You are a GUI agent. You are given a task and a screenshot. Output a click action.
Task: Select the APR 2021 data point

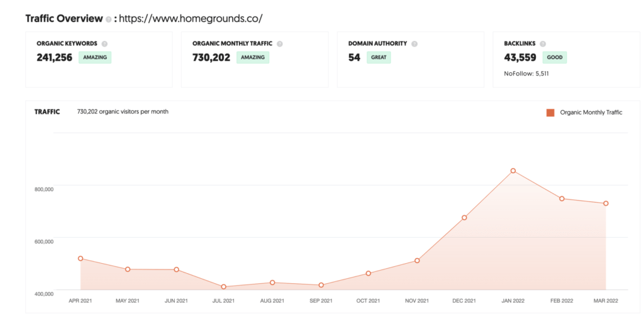coord(80,259)
